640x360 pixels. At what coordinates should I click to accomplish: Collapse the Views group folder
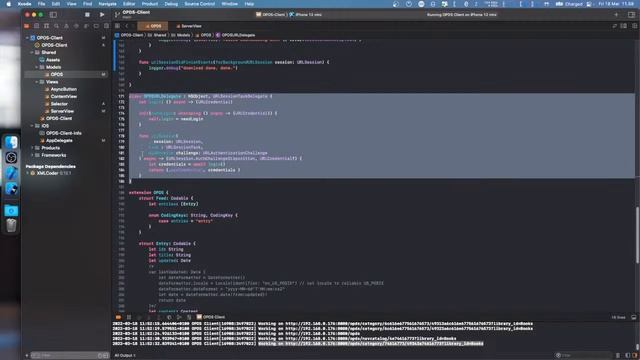[x=37, y=82]
